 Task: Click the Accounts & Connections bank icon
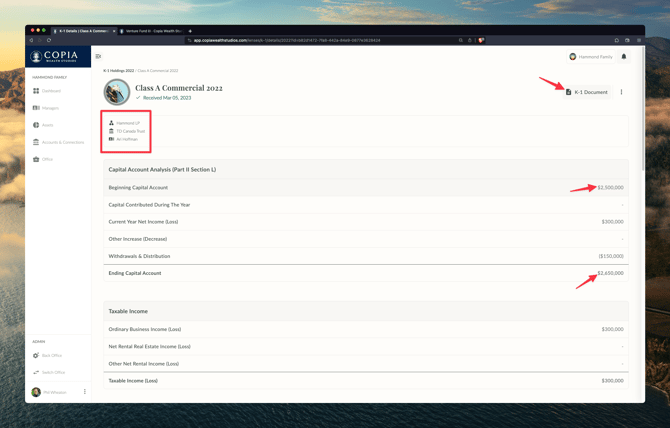tap(36, 142)
